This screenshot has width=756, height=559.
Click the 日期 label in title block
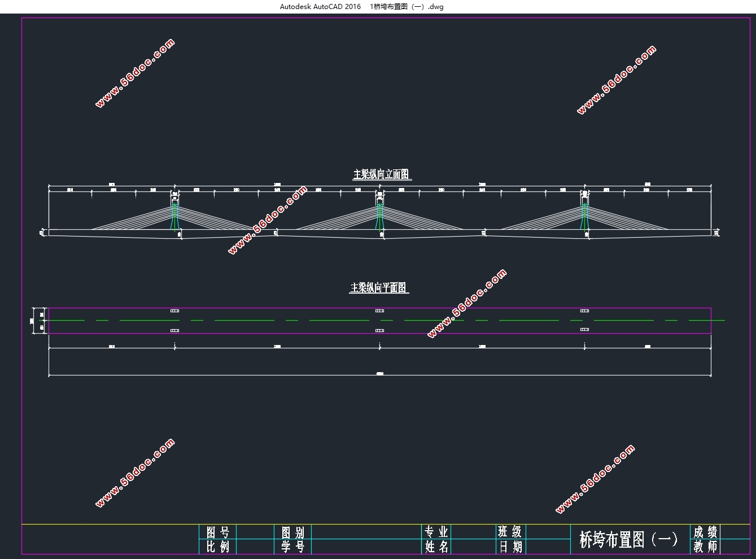click(x=510, y=547)
